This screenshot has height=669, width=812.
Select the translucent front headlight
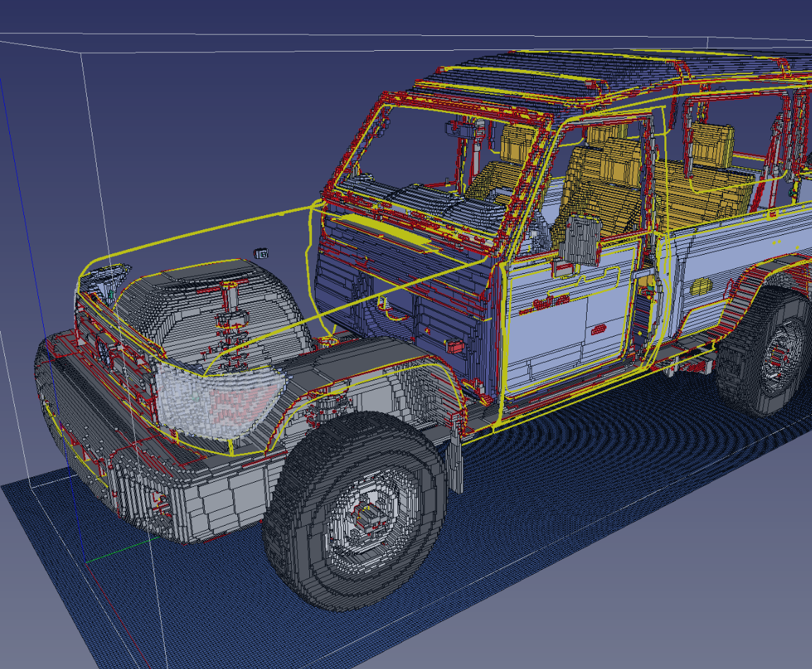[219, 402]
